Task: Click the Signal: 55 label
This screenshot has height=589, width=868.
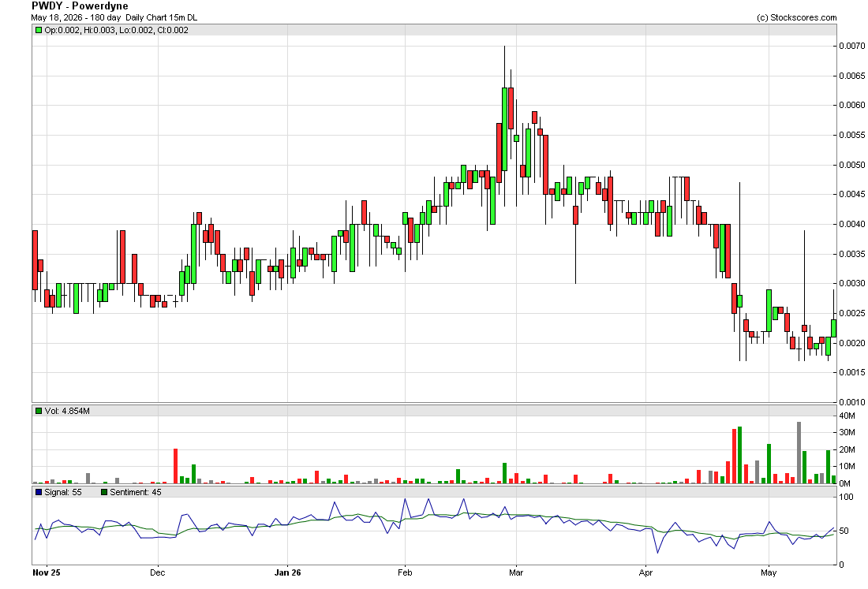Action: point(62,492)
